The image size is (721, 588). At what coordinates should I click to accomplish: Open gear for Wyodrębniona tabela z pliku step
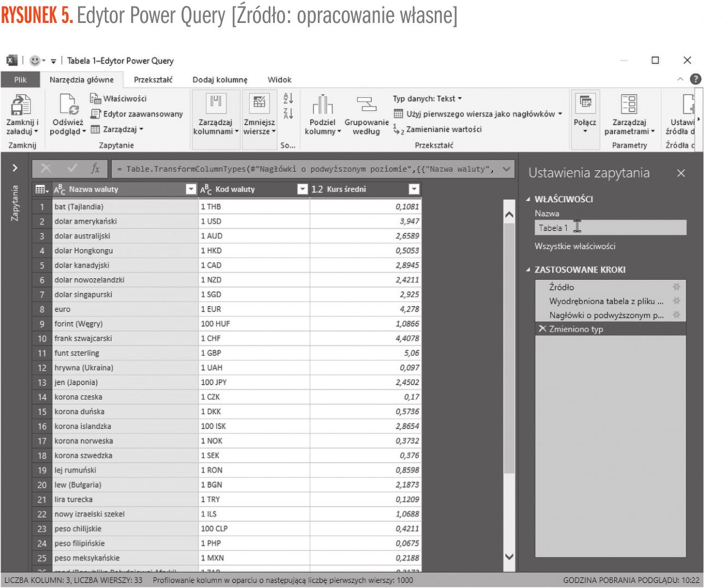[676, 301]
